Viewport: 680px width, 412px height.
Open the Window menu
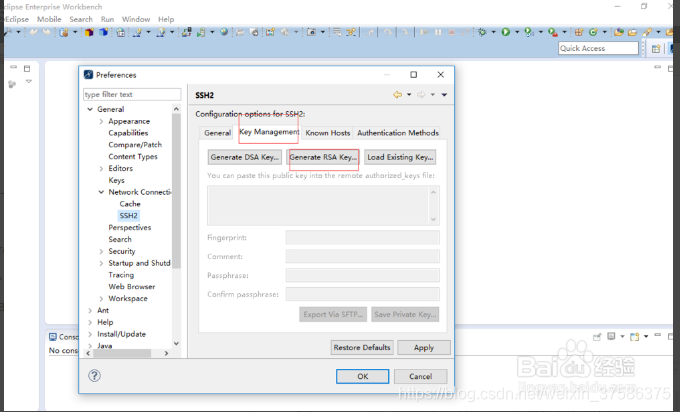tap(136, 19)
